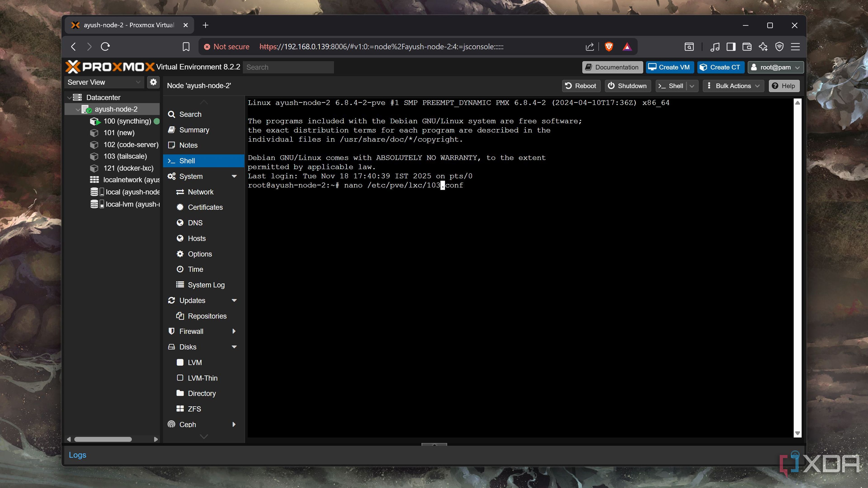Image resolution: width=868 pixels, height=488 pixels.
Task: Open the ZFS page
Action: coord(203,409)
